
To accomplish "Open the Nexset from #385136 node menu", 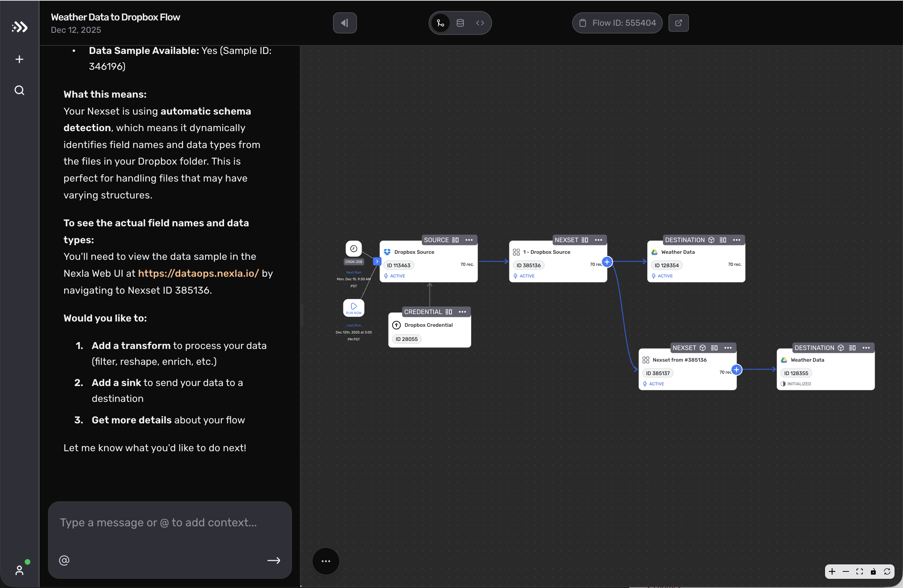I will (x=728, y=348).
